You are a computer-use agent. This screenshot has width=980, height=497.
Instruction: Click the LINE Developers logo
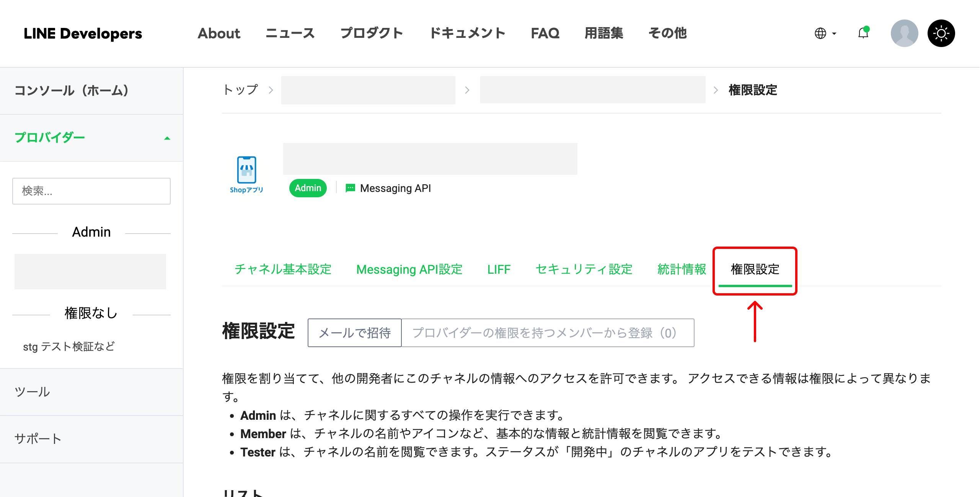pos(83,34)
